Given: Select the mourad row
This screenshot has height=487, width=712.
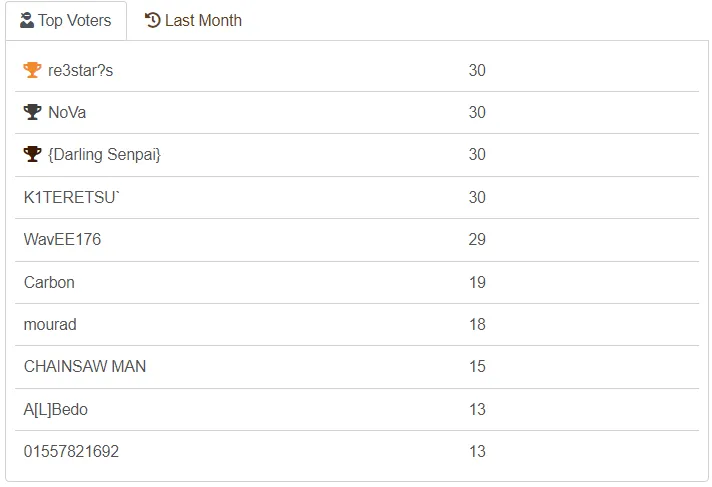Looking at the screenshot, I should tap(356, 324).
